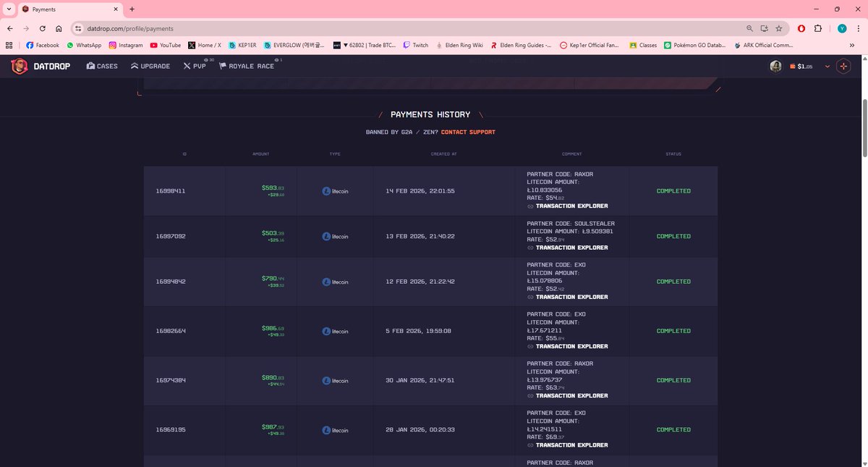This screenshot has width=868, height=467.
Task: Select payment ID 16998411
Action: click(x=171, y=191)
